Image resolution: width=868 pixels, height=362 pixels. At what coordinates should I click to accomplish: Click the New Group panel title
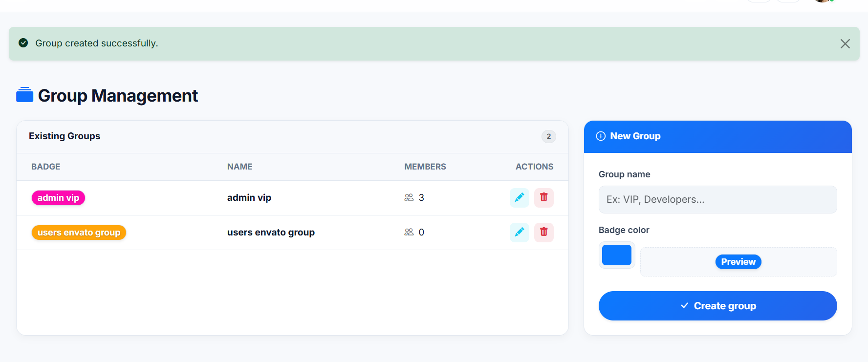[x=635, y=136]
